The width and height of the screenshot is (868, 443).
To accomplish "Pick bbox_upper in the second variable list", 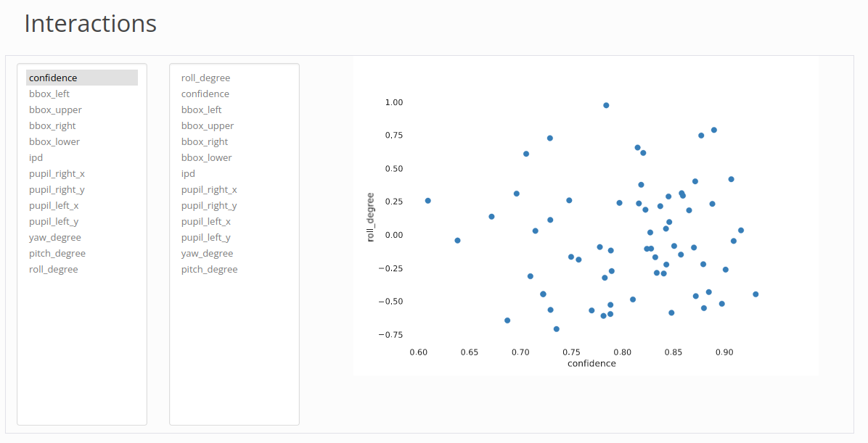I will (208, 125).
